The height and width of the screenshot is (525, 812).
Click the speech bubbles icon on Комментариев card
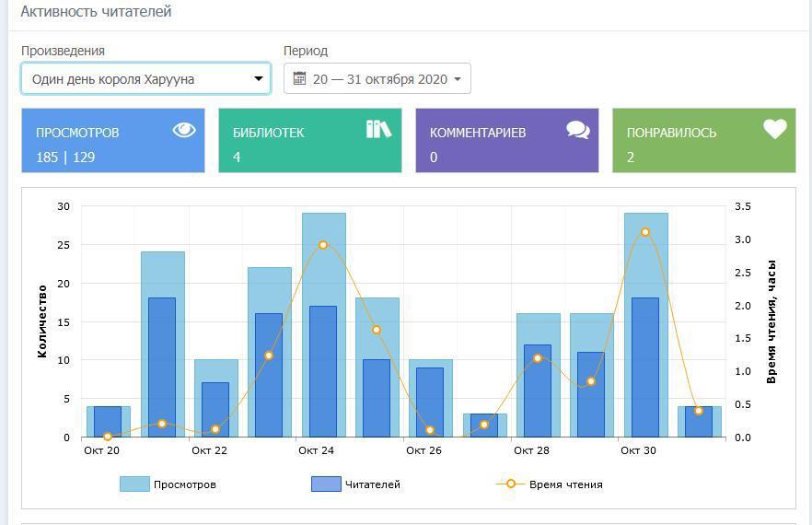click(578, 130)
